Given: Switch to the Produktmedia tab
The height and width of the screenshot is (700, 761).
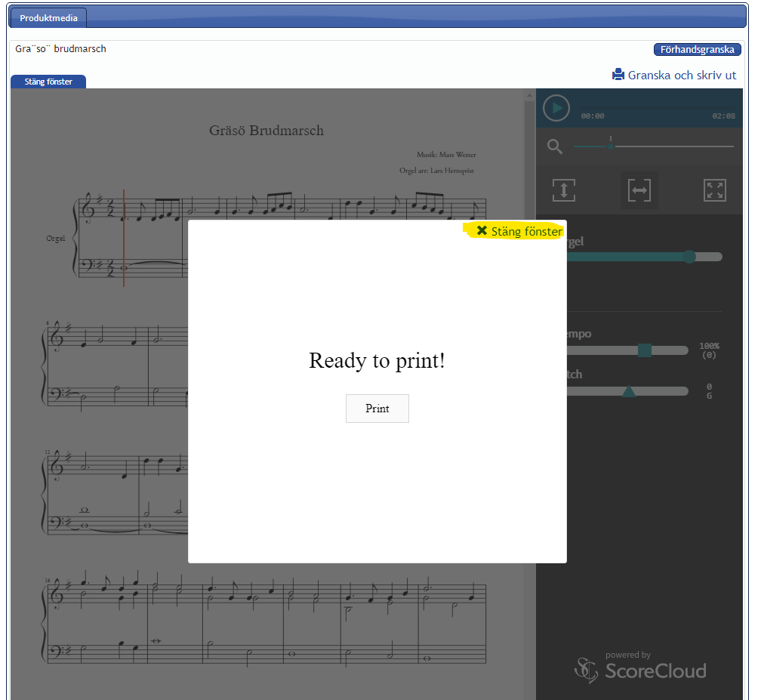Looking at the screenshot, I should [48, 17].
